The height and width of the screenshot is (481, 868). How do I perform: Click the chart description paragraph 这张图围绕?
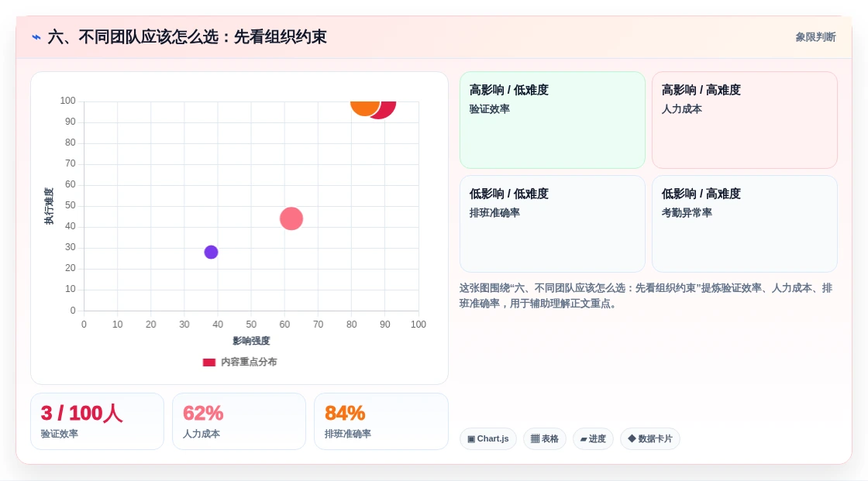tap(646, 296)
